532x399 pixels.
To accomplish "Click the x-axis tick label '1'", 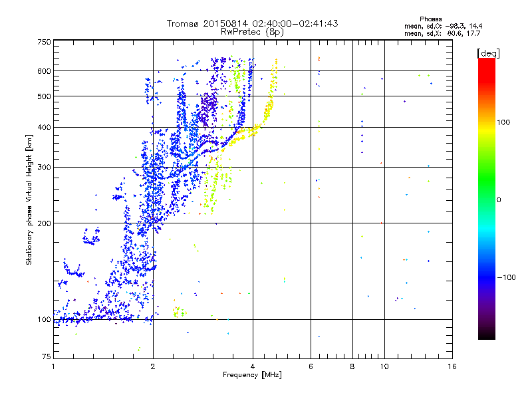I will (53, 366).
